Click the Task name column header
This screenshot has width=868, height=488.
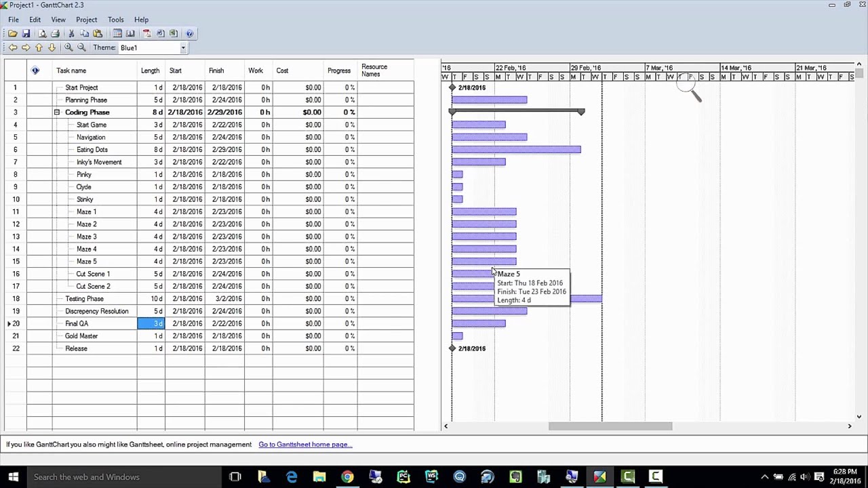71,70
